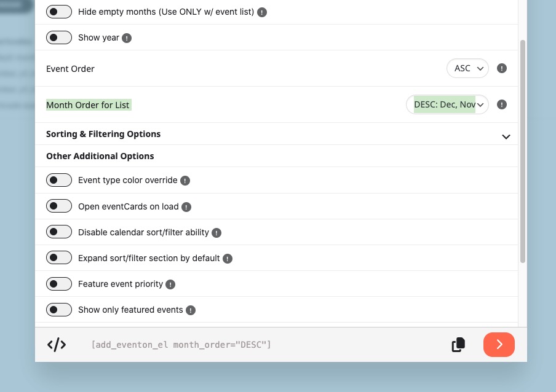This screenshot has height=392, width=556.
Task: Expand the Sorting & Filtering Options section
Action: coord(506,136)
